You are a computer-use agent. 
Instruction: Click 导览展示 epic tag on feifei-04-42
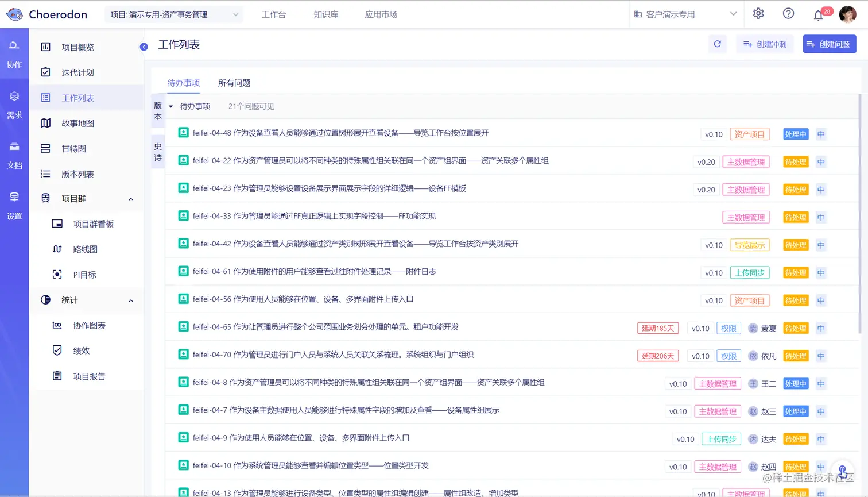coord(750,245)
